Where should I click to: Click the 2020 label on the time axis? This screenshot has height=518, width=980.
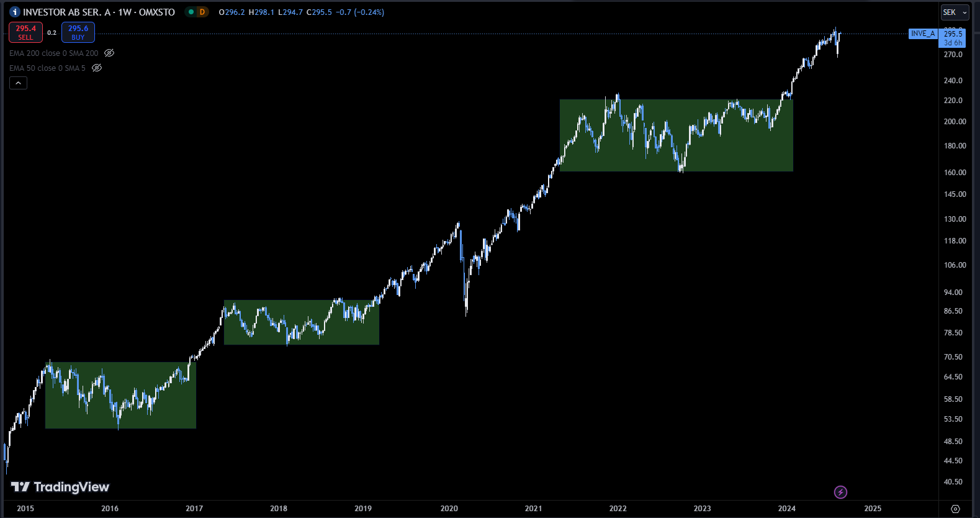tap(449, 509)
